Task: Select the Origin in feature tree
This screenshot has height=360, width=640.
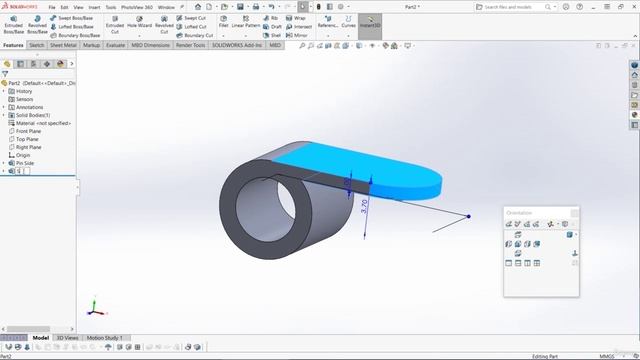Action: pyautogui.click(x=19, y=156)
